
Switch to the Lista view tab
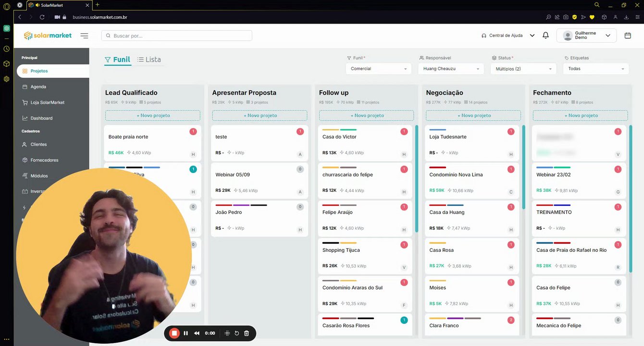[x=149, y=60]
